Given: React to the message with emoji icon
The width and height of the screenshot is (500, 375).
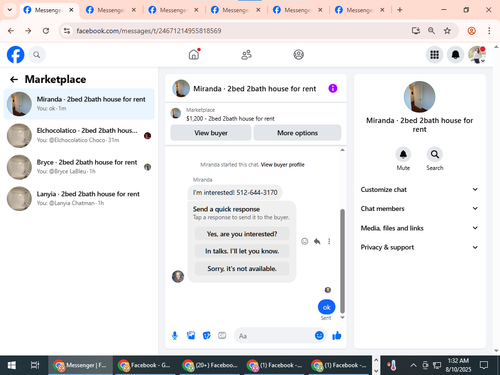Looking at the screenshot, I should click(304, 241).
